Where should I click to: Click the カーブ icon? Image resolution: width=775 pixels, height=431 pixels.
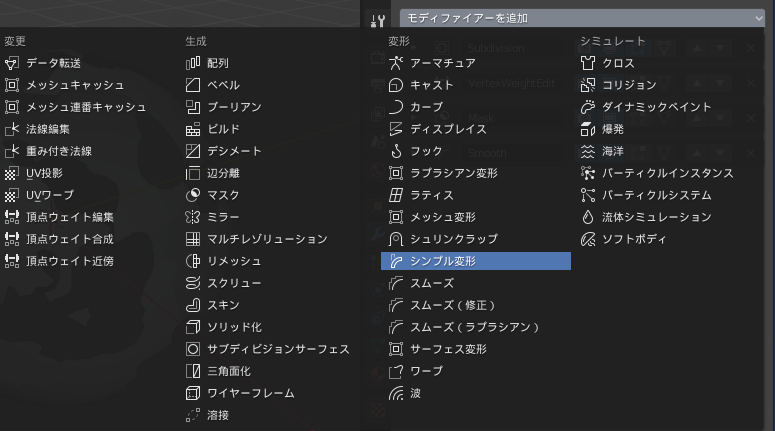[x=396, y=107]
